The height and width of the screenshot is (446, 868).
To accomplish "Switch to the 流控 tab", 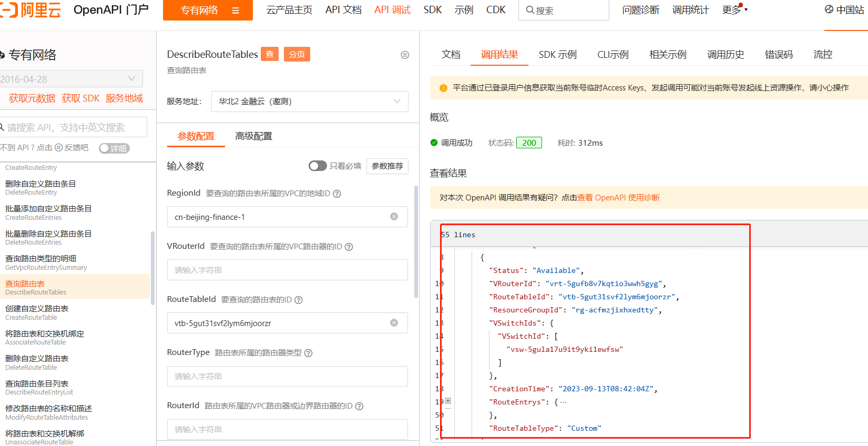I will pos(823,54).
